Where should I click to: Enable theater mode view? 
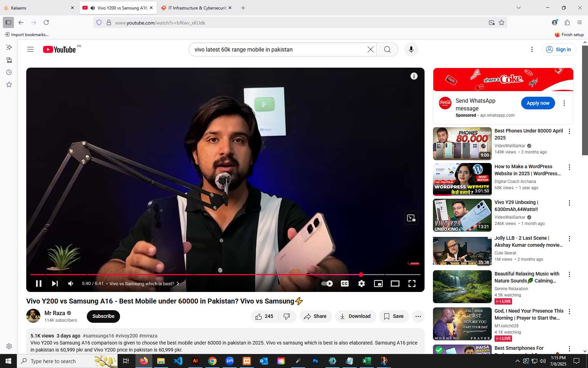395,284
